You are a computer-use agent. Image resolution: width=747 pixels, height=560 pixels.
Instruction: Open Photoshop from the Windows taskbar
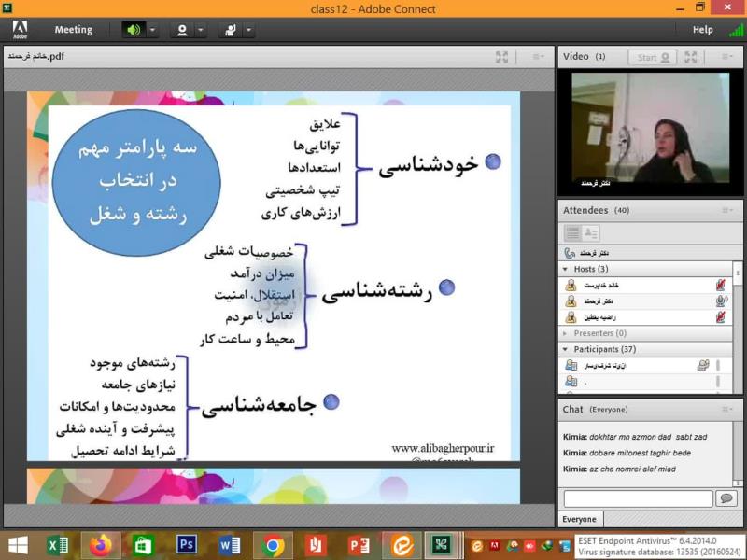click(186, 545)
